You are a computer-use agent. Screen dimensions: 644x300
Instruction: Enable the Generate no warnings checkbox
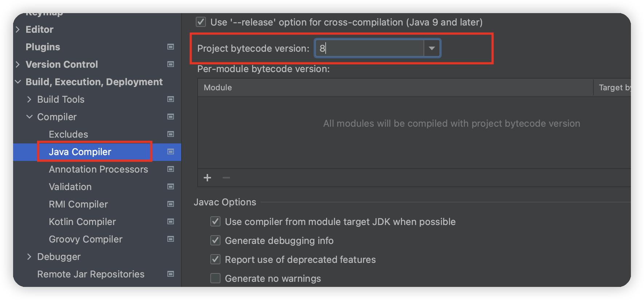click(x=215, y=278)
